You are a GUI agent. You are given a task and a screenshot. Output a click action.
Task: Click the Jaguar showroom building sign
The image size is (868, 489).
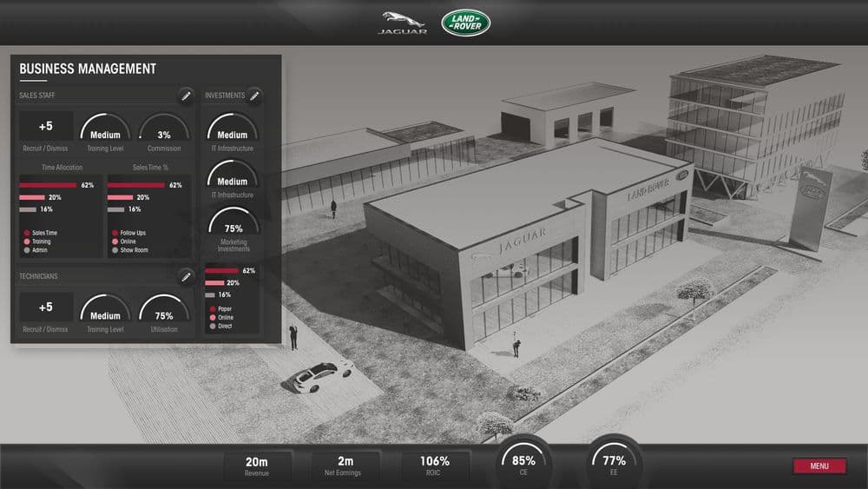tap(523, 241)
